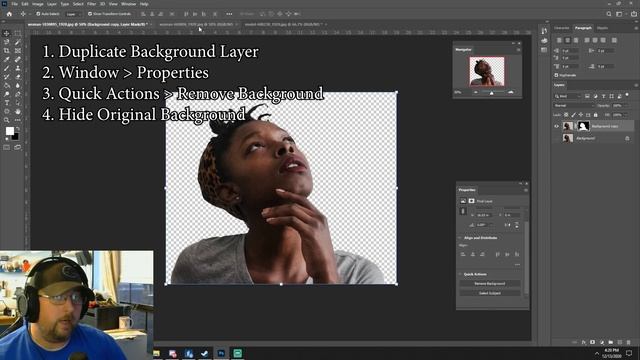640x360 pixels.
Task: Click the background color swatch
Action: [x=16, y=136]
